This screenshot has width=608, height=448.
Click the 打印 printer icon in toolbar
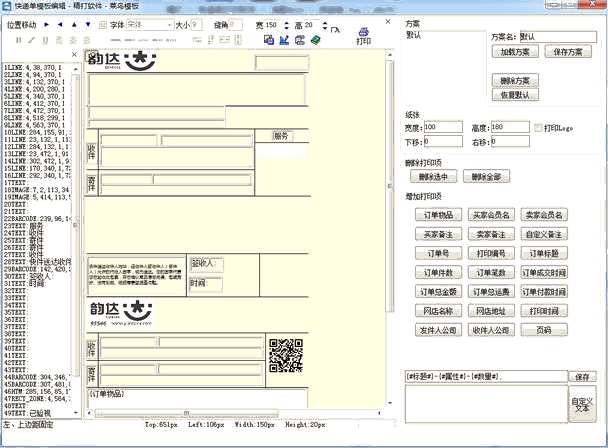365,36
